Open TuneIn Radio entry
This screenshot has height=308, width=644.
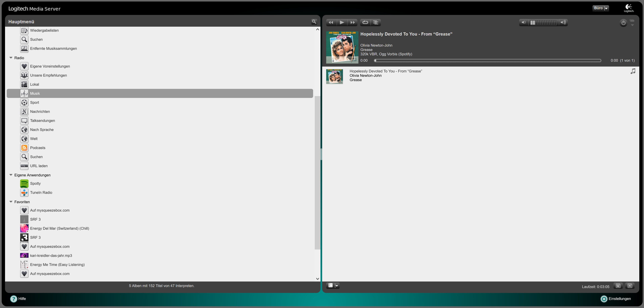(x=41, y=193)
